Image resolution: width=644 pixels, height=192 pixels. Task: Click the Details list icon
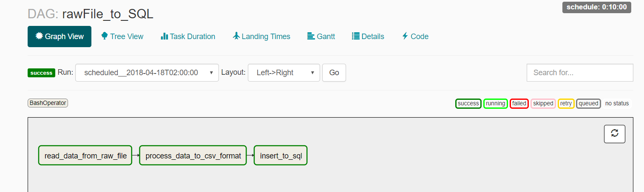356,36
